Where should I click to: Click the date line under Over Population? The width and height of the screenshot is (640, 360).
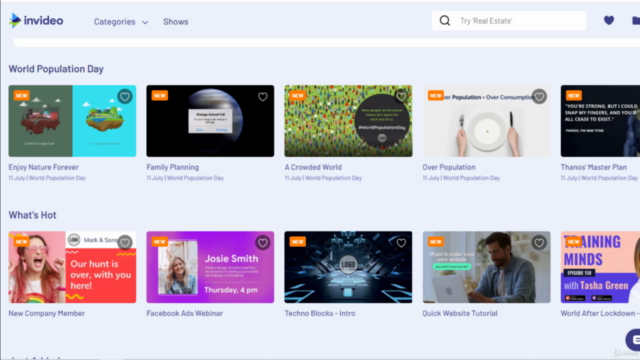coord(461,178)
